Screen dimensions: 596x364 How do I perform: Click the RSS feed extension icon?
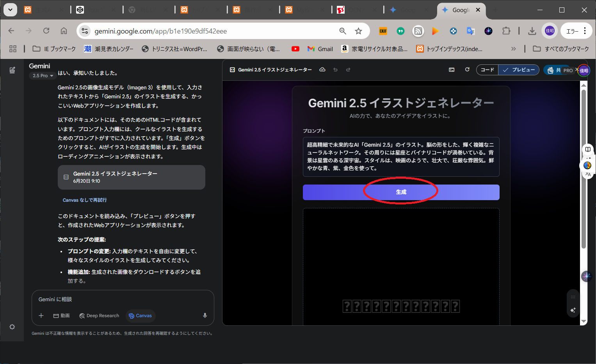(418, 31)
